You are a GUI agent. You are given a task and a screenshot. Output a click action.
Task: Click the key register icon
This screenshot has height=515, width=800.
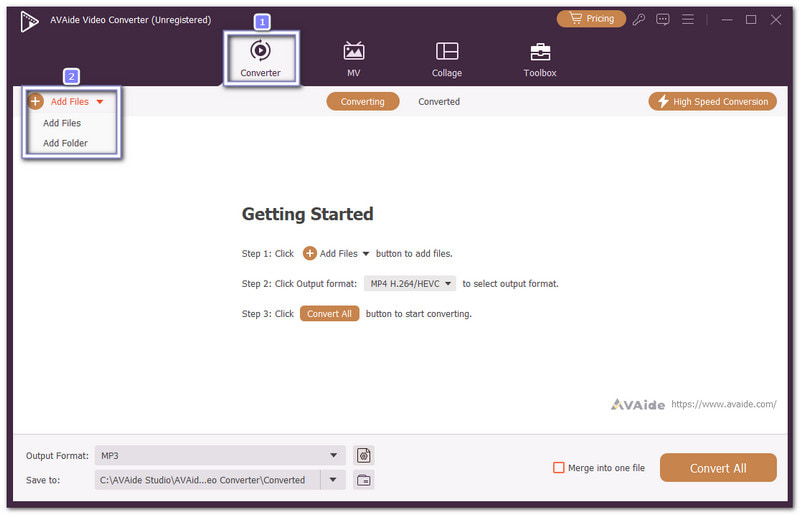point(639,19)
